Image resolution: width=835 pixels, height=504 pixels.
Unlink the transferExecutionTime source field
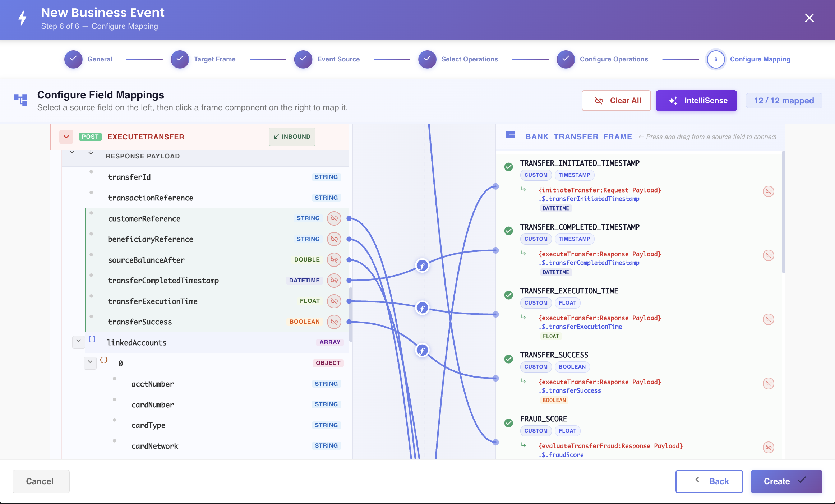(x=334, y=301)
